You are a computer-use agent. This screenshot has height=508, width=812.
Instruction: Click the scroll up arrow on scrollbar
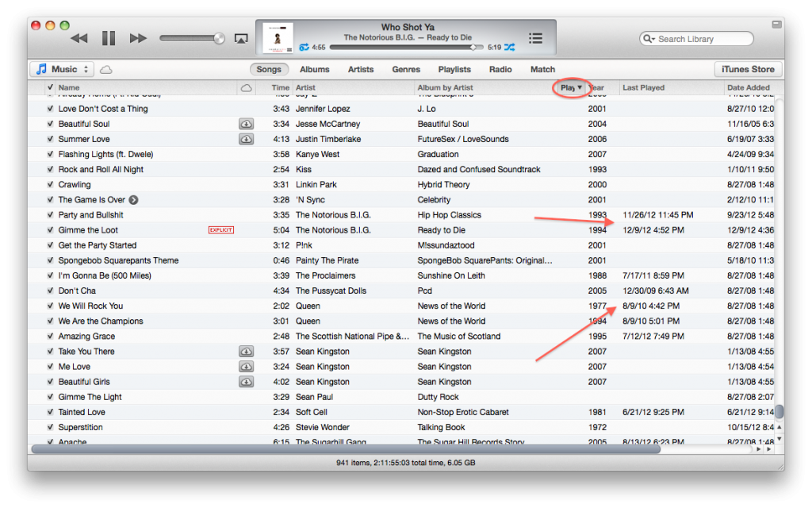(x=779, y=428)
